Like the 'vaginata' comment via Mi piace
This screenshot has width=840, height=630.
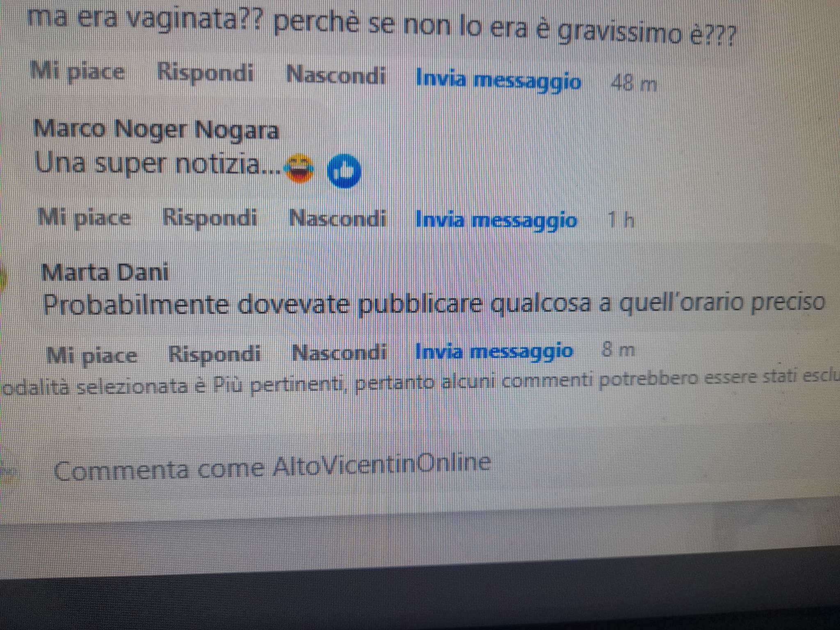click(77, 73)
